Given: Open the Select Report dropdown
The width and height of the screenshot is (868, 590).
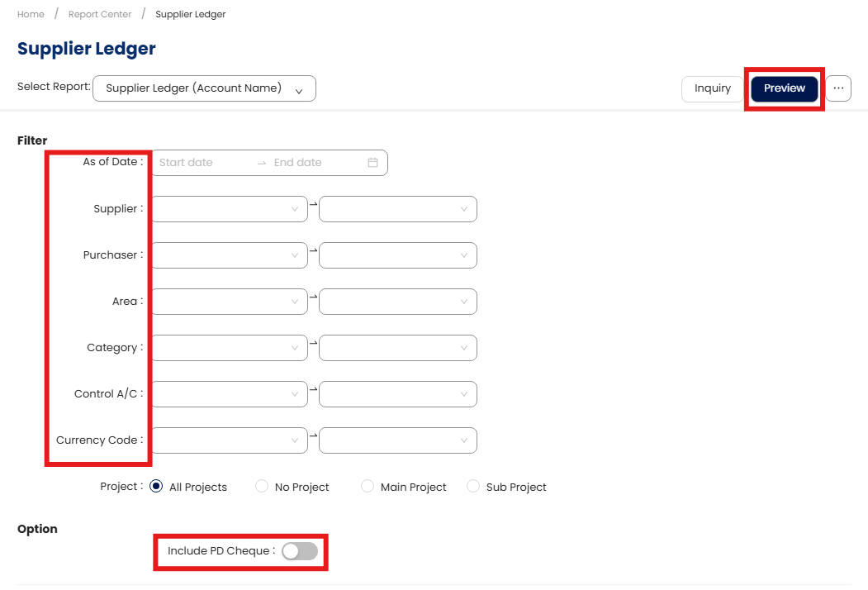Looking at the screenshot, I should coord(204,88).
